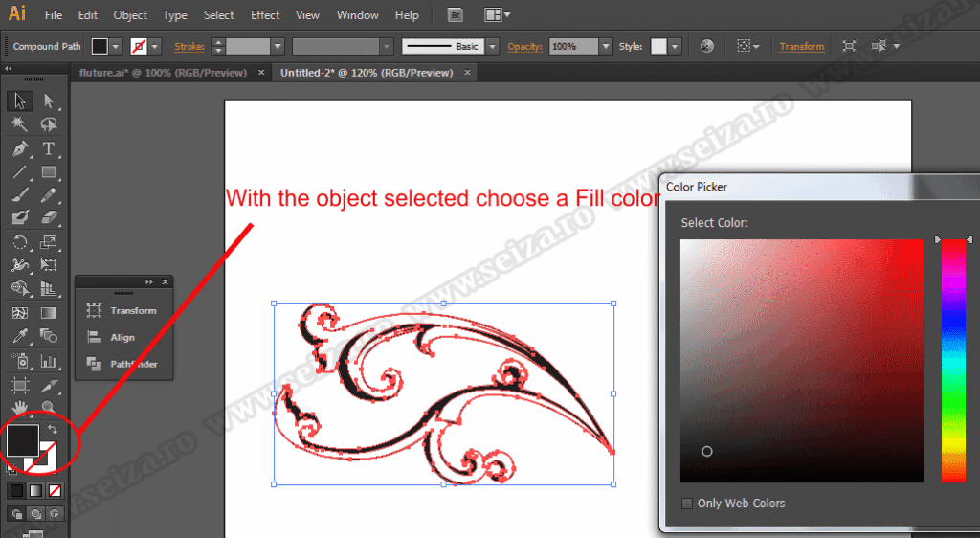The width and height of the screenshot is (980, 538).
Task: Select the Blend tool
Action: pyautogui.click(x=49, y=336)
